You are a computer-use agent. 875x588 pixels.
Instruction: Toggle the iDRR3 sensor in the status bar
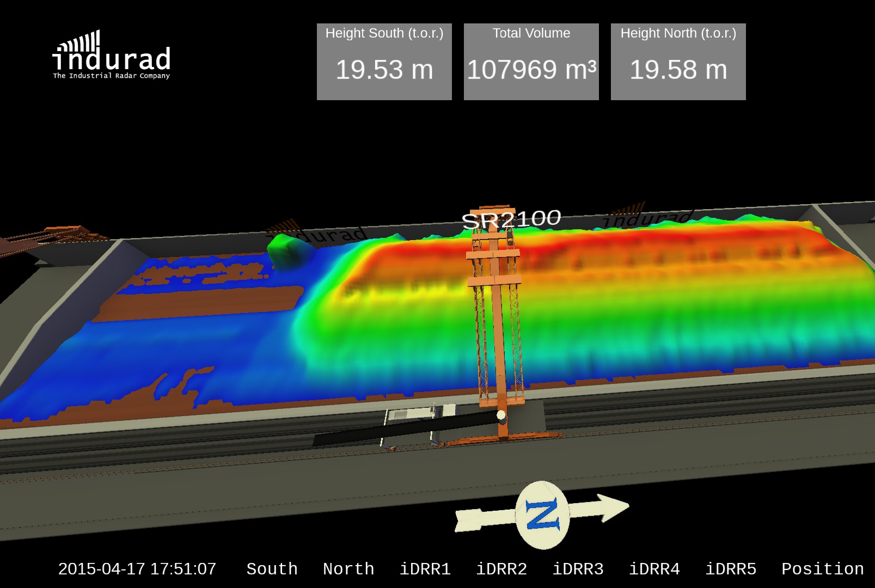pos(579,569)
